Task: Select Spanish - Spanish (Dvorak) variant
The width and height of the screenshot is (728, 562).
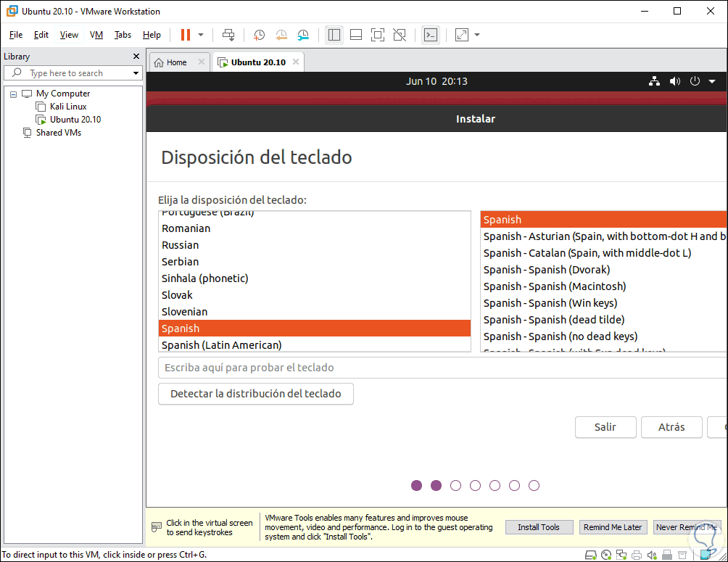Action: pos(603,270)
